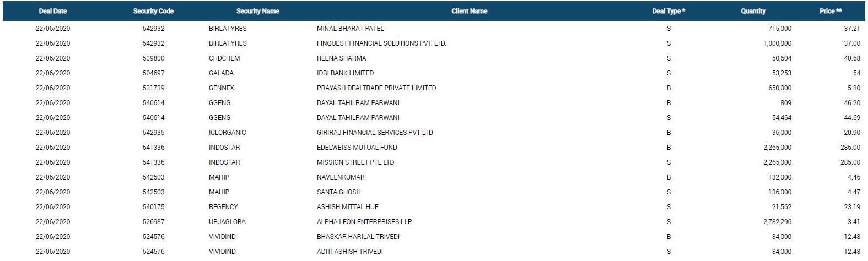Sort by the Security Name header
Viewport: 868px width, 261px height.
pos(257,11)
